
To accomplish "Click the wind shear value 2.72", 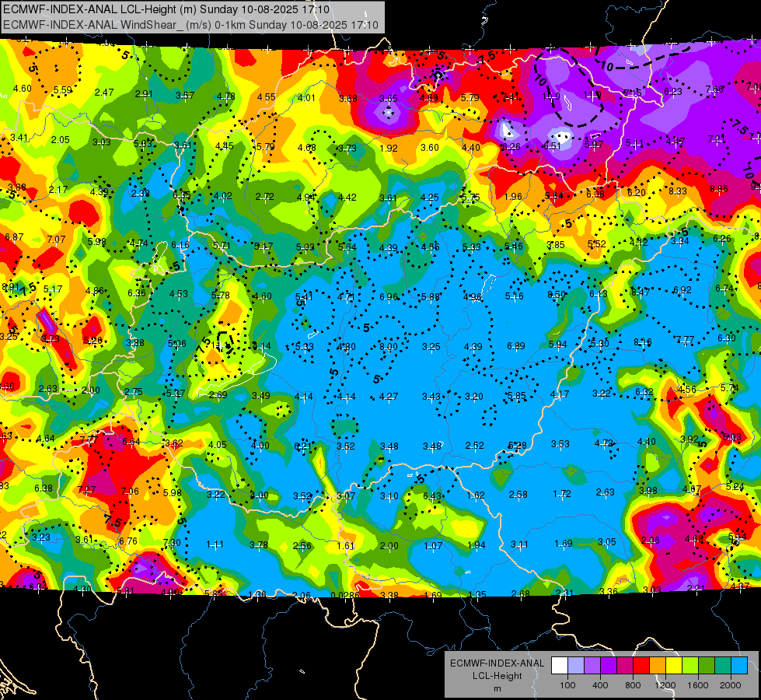I will pyautogui.click(x=265, y=196).
